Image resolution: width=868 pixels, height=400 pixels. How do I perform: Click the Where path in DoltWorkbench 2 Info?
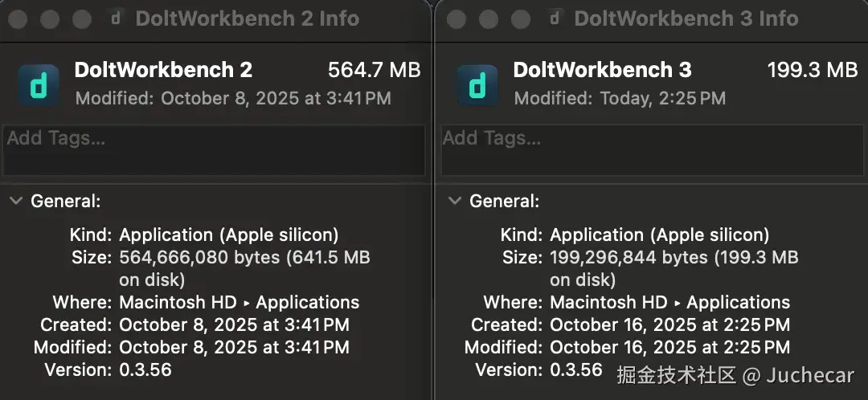tap(239, 303)
